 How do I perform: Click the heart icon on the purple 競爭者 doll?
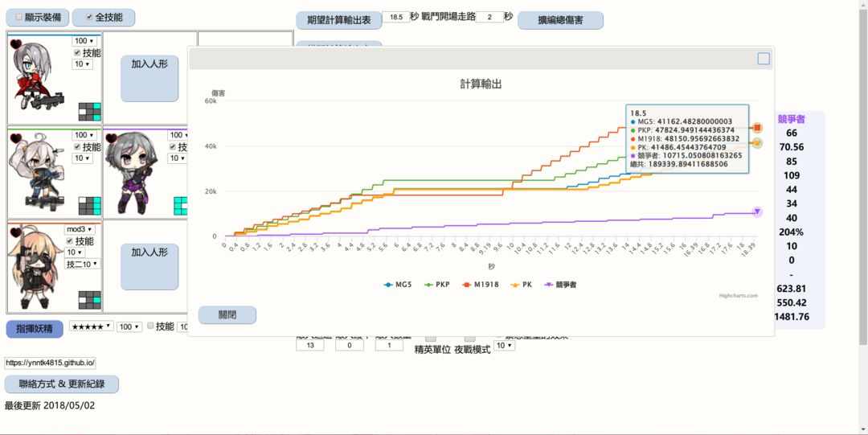(111, 138)
